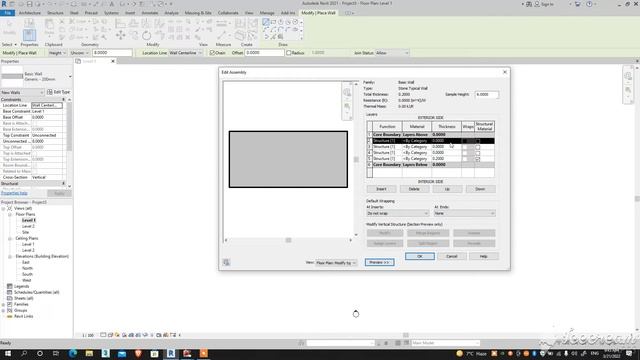This screenshot has height=360, width=640.
Task: Switch to Revit via taskbar icon
Action: [171, 353]
